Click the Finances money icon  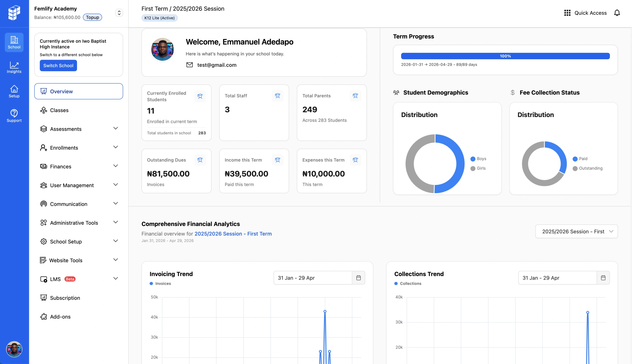[44, 166]
